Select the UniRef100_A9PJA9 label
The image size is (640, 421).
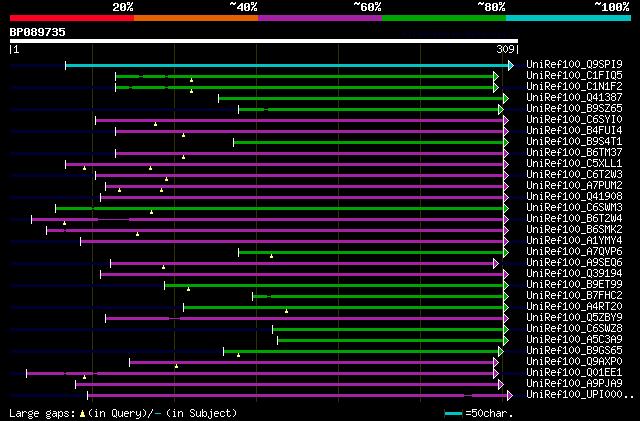[x=574, y=384]
